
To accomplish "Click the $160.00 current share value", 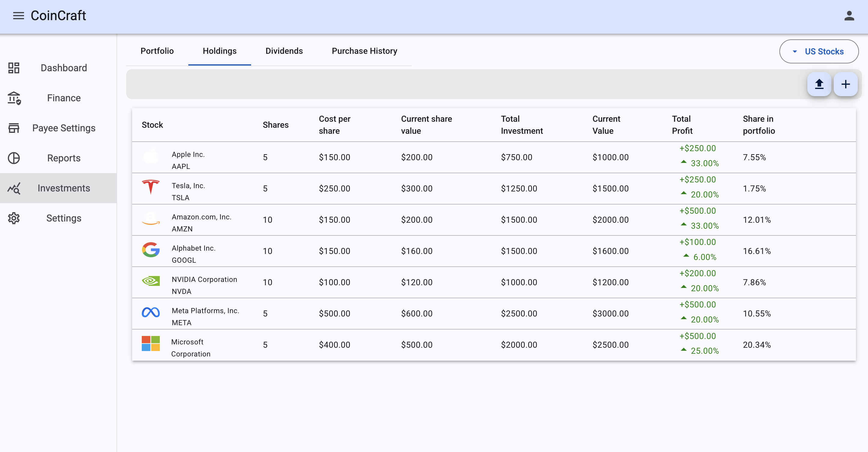I will click(417, 251).
